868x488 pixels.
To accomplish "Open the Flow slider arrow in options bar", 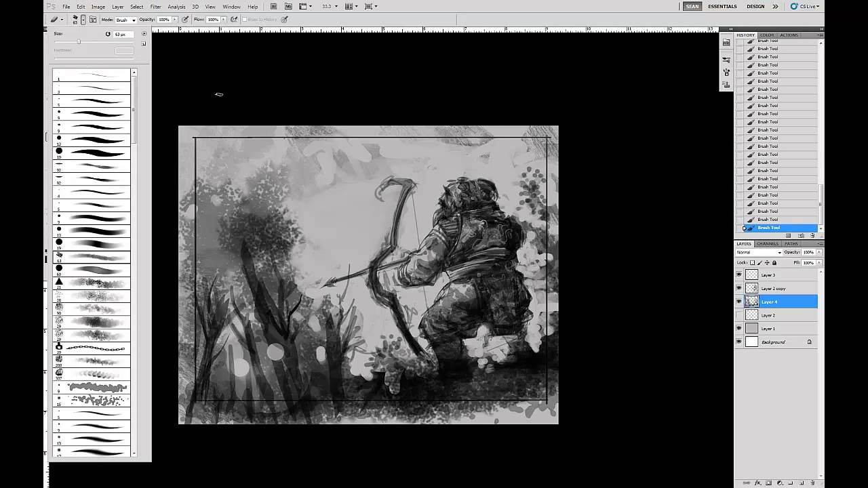I will point(224,20).
